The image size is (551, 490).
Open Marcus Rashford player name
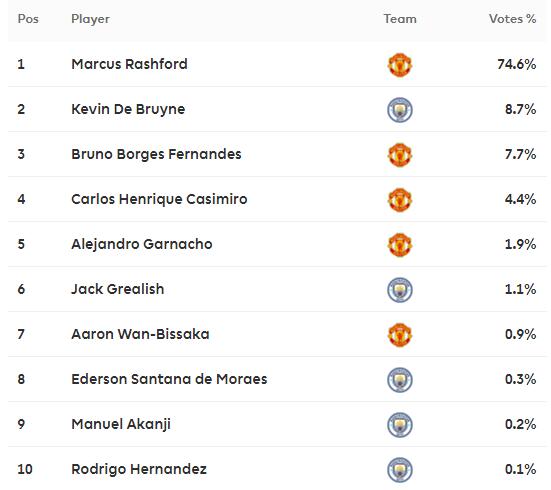tap(129, 64)
